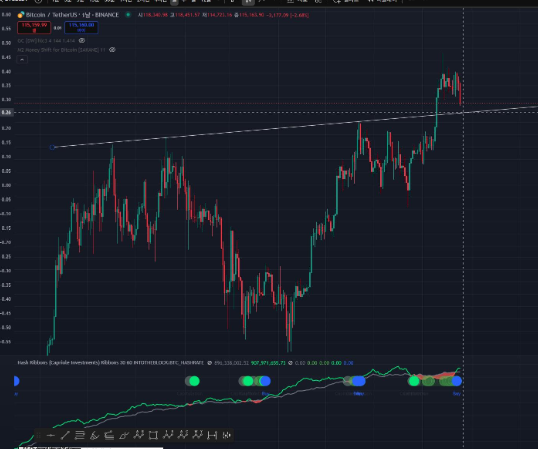Select the date and price range measure tool
Screen dimensions: 538x449
212,435
